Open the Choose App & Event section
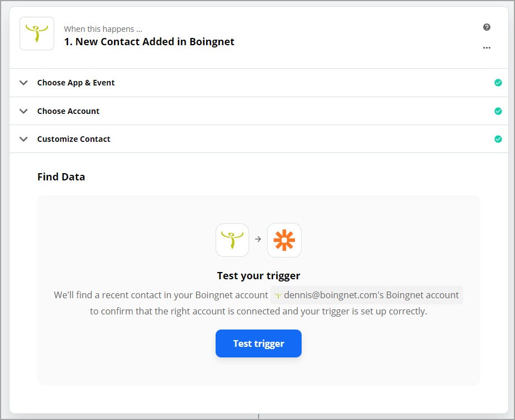The width and height of the screenshot is (515, 420). (x=259, y=83)
